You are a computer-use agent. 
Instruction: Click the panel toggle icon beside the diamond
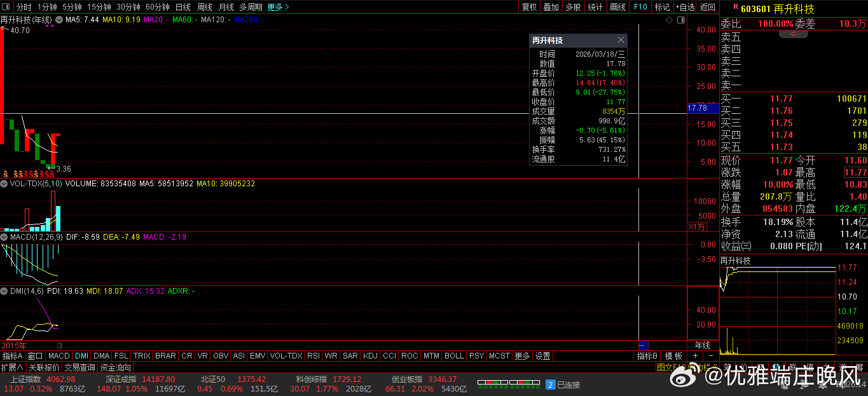[x=681, y=20]
